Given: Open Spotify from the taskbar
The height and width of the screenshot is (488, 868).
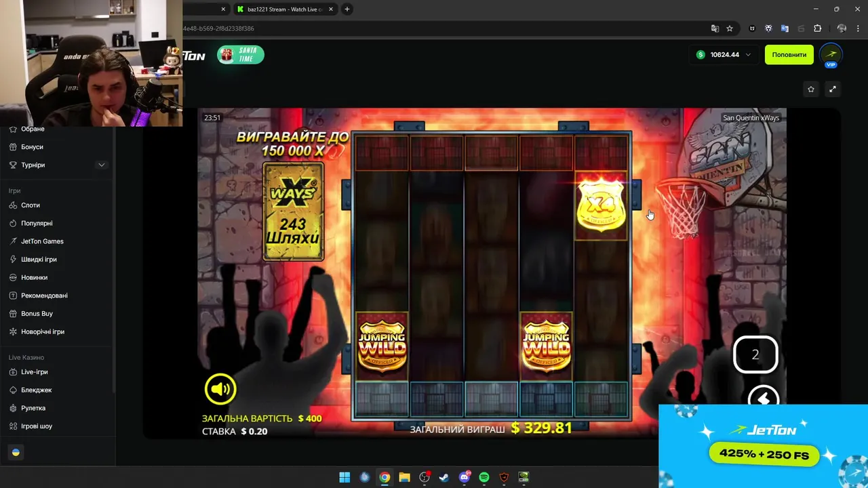Looking at the screenshot, I should [484, 477].
